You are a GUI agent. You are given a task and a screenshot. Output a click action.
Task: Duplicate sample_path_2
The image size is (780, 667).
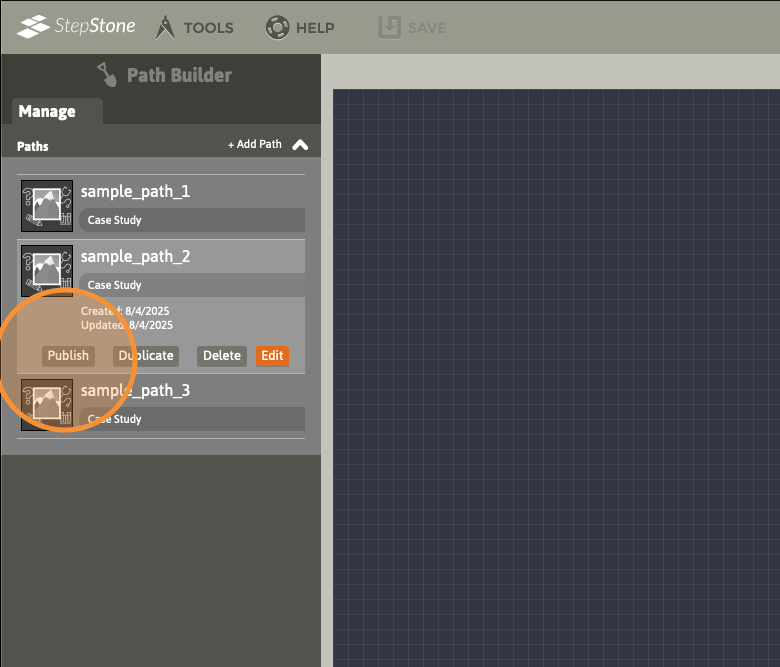146,356
